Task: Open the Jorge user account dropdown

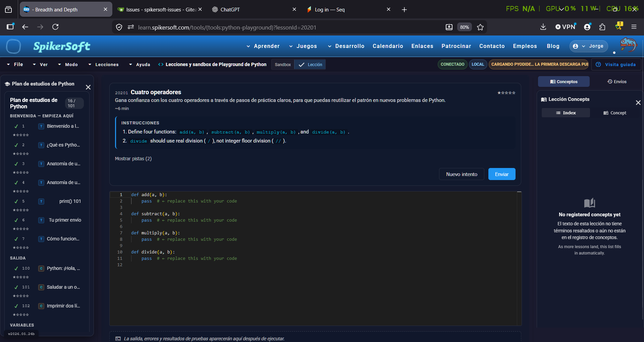Action: [589, 46]
